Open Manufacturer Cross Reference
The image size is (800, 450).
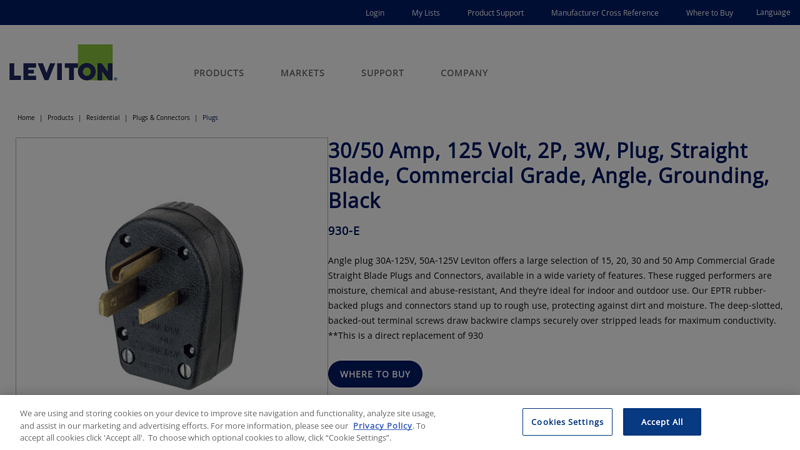coord(605,13)
